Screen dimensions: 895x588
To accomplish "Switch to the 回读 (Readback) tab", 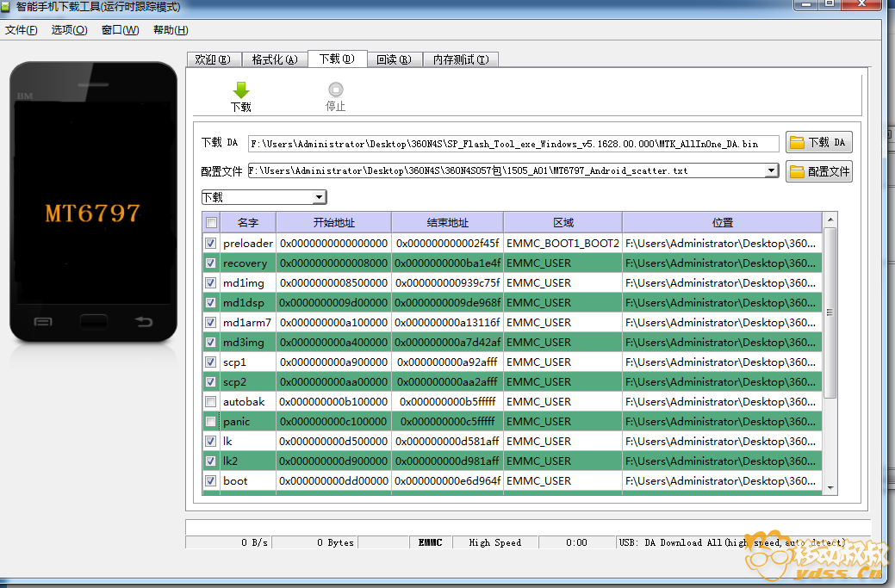I will coord(393,59).
